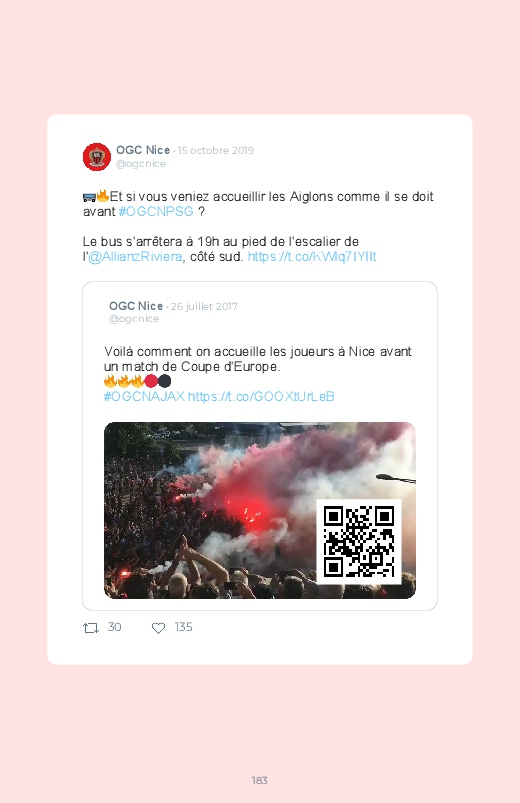Click the OGC Nice profile avatar
This screenshot has height=803, width=520.
coord(97,157)
